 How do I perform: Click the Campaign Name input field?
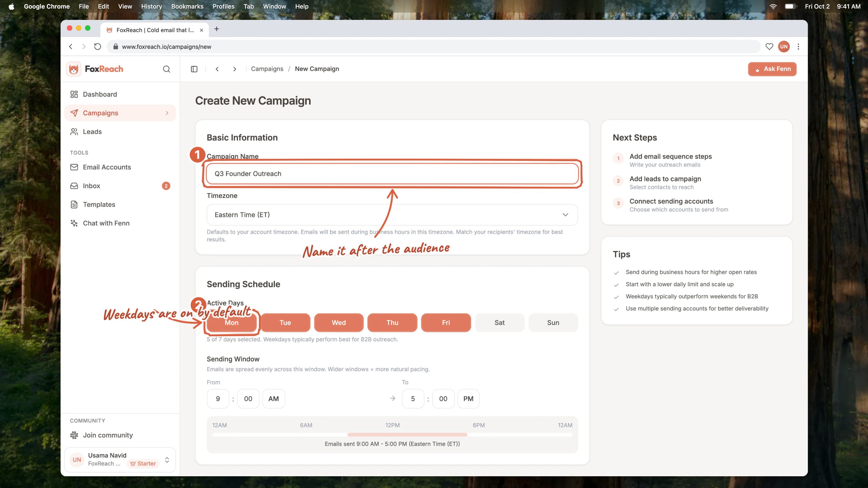(392, 174)
